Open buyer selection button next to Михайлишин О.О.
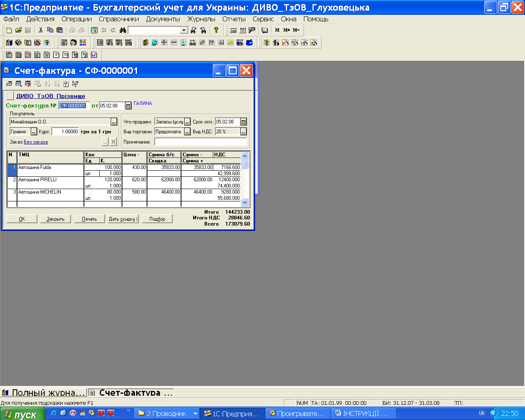 point(114,122)
